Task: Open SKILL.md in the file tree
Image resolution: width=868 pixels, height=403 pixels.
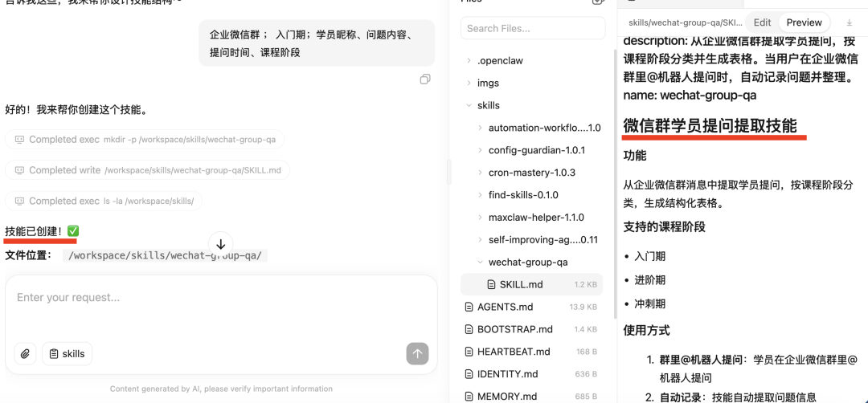Action: 531,285
